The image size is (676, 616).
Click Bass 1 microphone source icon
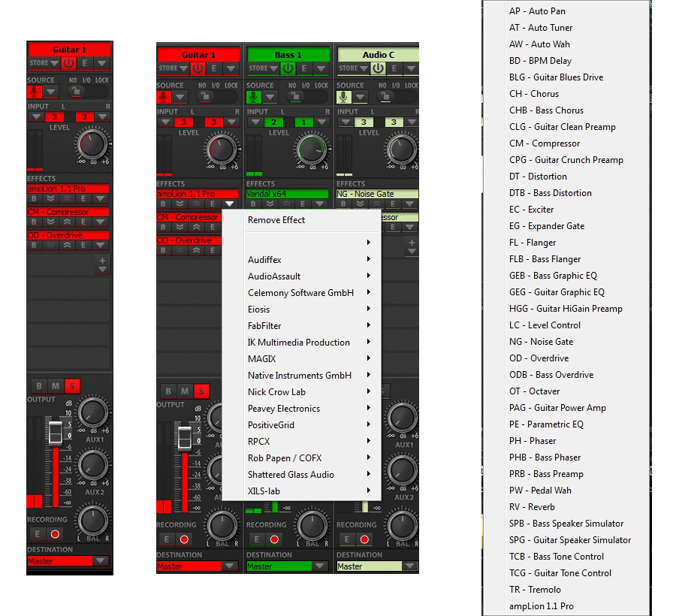pos(254,97)
